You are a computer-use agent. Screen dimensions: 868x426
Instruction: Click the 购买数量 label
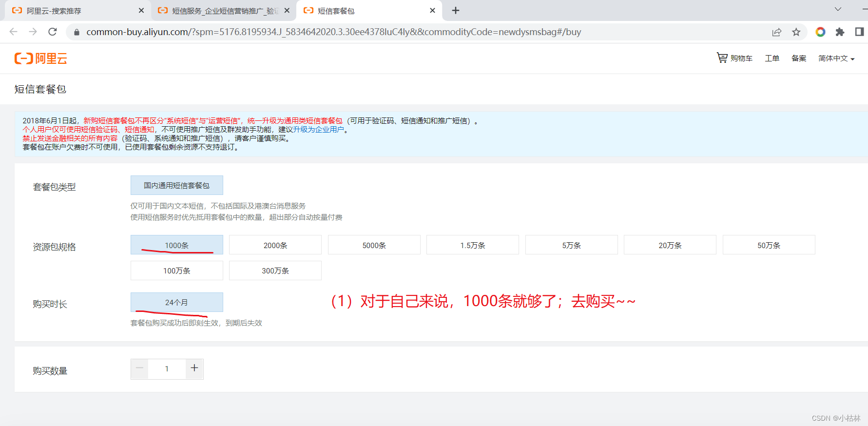(50, 371)
